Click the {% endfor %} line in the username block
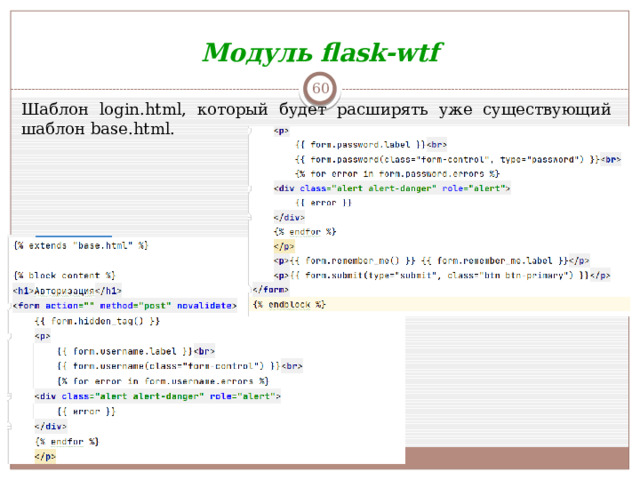The width and height of the screenshot is (640, 480). click(x=67, y=442)
